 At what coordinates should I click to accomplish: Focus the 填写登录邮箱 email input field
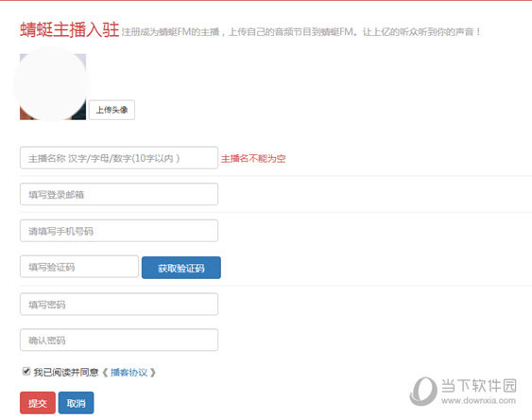pyautogui.click(x=119, y=194)
